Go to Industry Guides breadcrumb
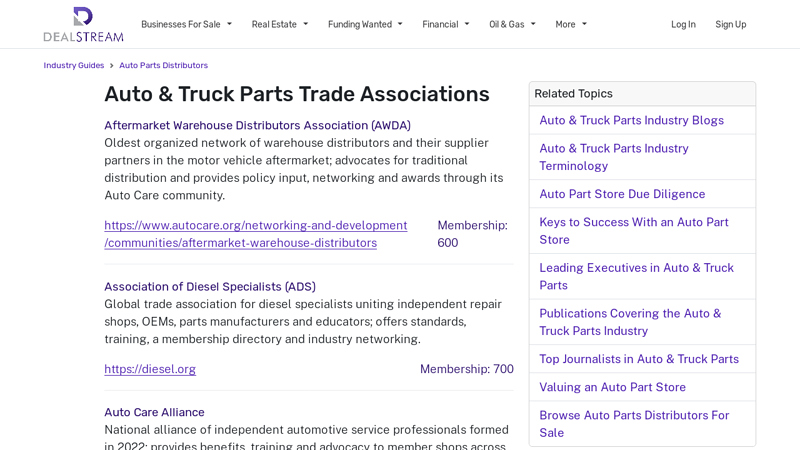The height and width of the screenshot is (450, 800). 73,65
